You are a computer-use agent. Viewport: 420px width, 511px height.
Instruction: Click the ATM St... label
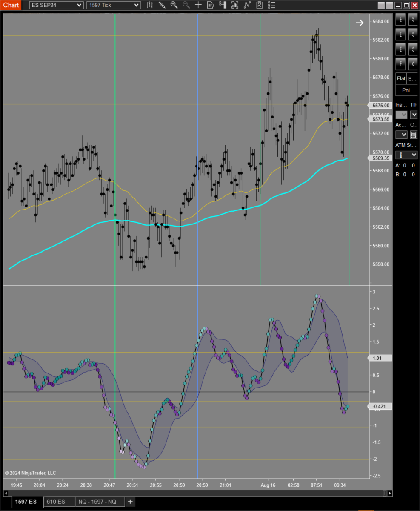click(406, 145)
